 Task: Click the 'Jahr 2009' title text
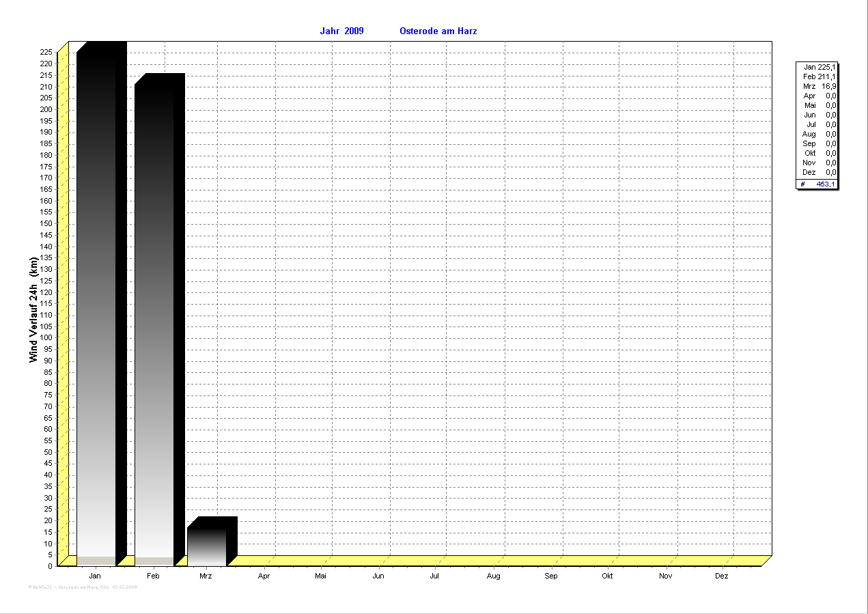(x=341, y=31)
